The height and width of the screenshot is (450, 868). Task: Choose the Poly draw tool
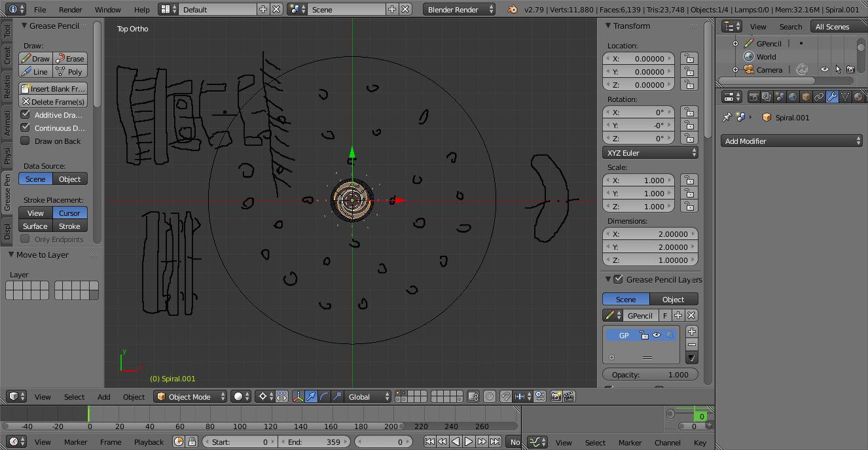click(x=70, y=71)
